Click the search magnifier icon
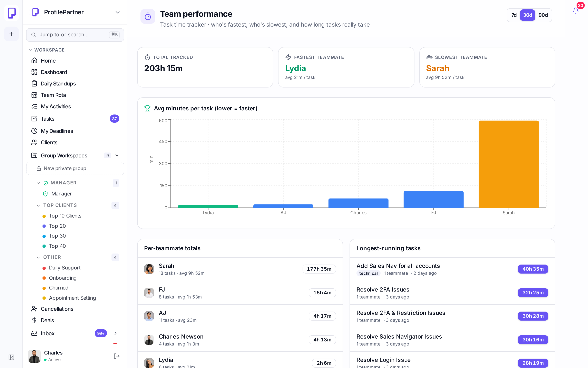Screen dimensions: 588x368 [33, 35]
